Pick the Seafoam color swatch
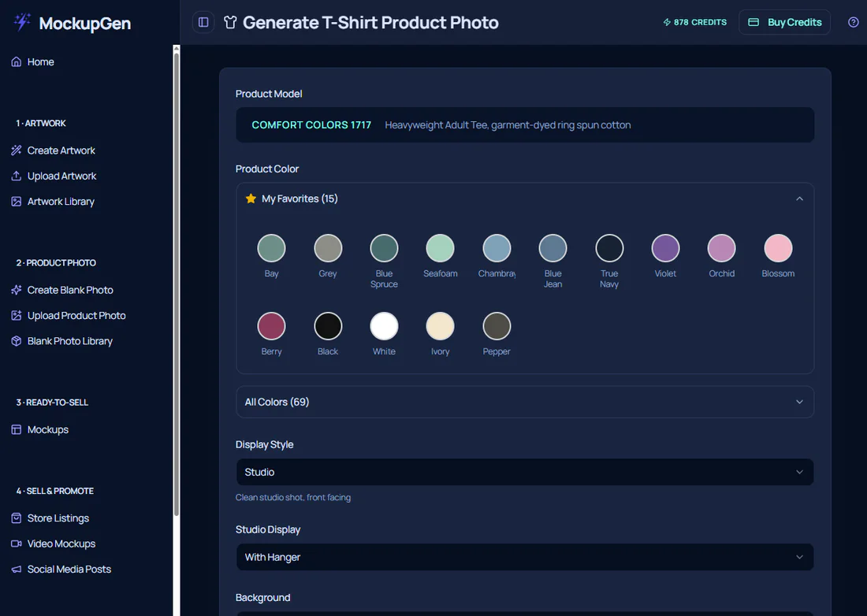Image resolution: width=867 pixels, height=616 pixels. point(440,248)
